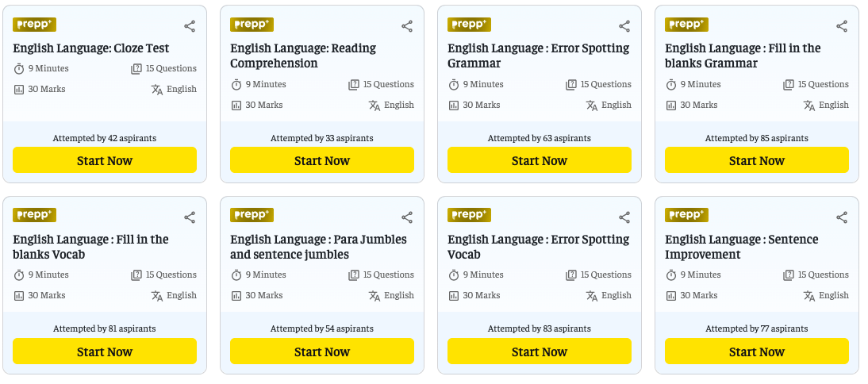Launch Fill in the blanks Vocab test
Image resolution: width=868 pixels, height=384 pixels.
[105, 351]
